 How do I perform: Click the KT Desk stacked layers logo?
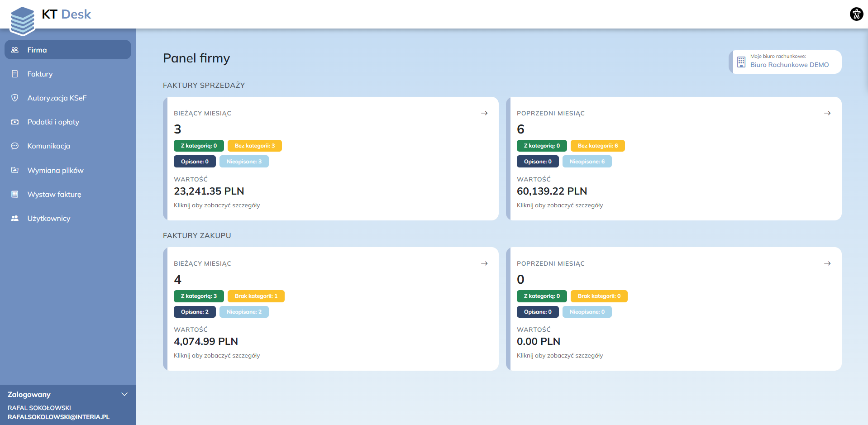[x=23, y=21]
